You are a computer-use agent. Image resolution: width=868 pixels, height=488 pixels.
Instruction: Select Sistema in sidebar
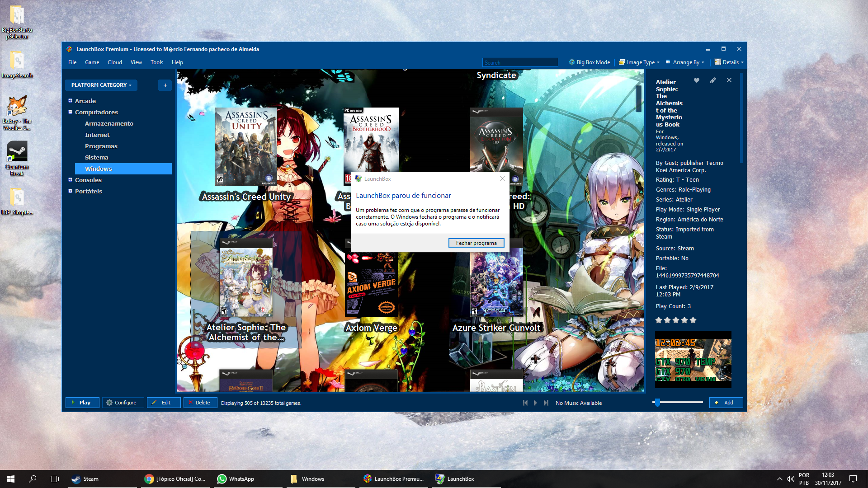coord(97,157)
